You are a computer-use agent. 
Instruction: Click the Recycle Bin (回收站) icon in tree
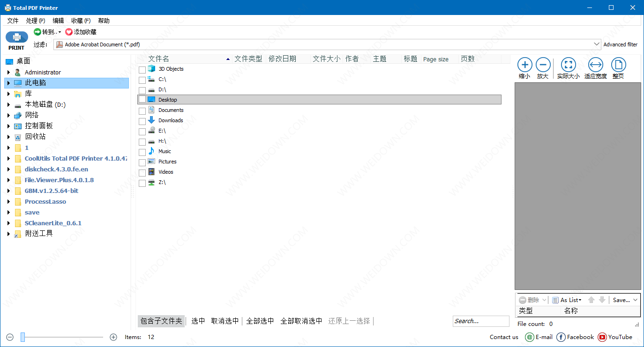[18, 137]
